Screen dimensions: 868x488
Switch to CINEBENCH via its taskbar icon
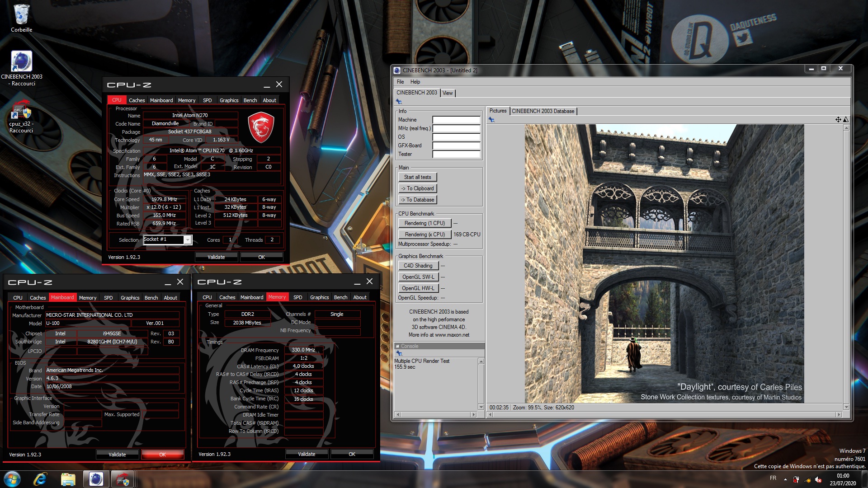coord(96,479)
